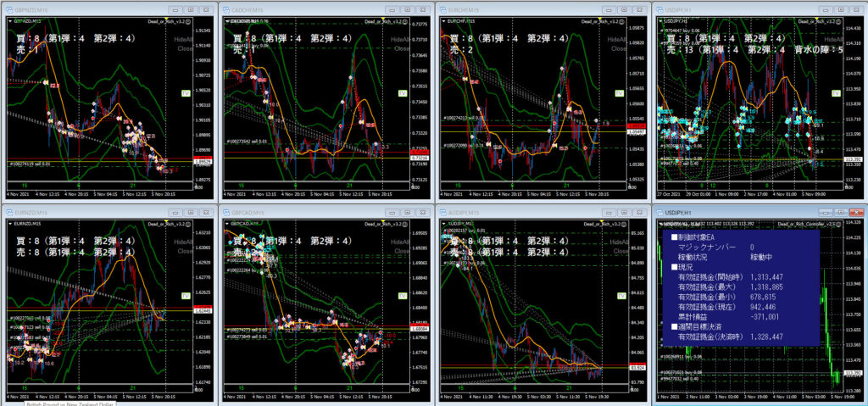
Task: Click the green TV button in CADCHF chart
Action: pos(403,93)
